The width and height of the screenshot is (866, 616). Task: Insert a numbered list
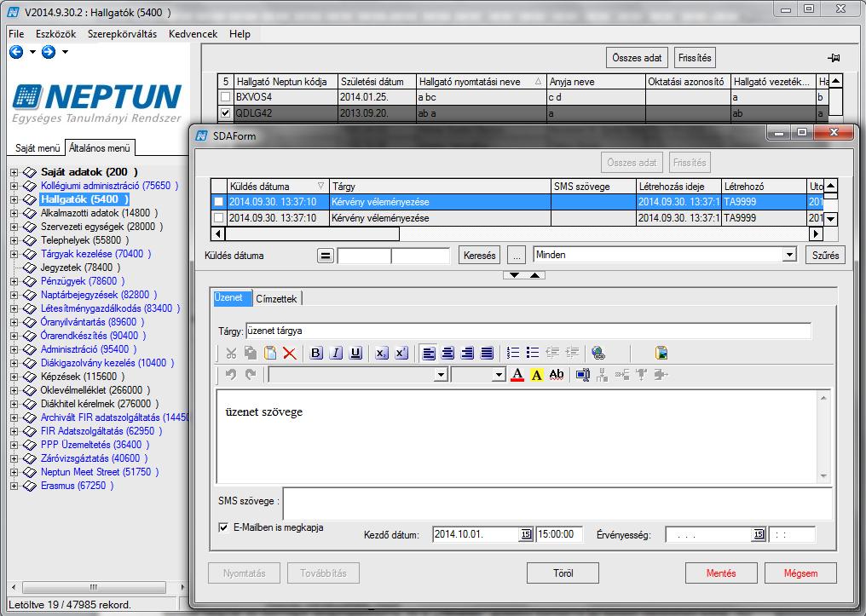click(513, 354)
